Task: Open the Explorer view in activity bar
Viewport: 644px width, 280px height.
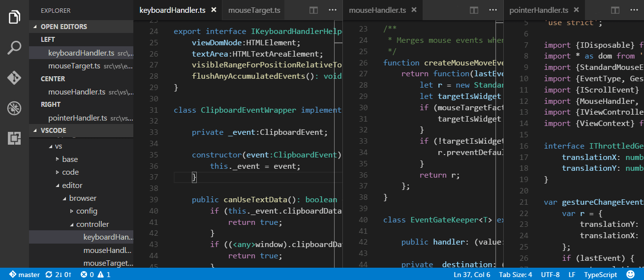Action: point(14,17)
